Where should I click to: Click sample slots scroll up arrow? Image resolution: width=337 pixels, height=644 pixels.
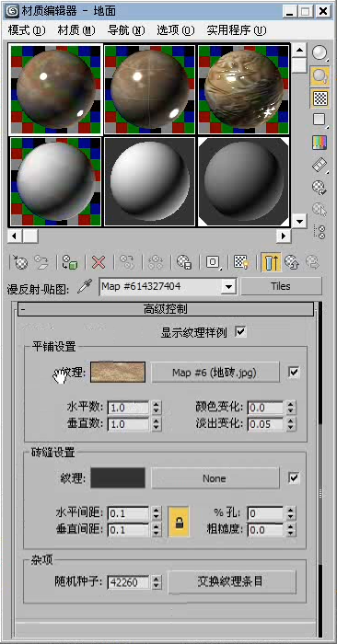[299, 51]
